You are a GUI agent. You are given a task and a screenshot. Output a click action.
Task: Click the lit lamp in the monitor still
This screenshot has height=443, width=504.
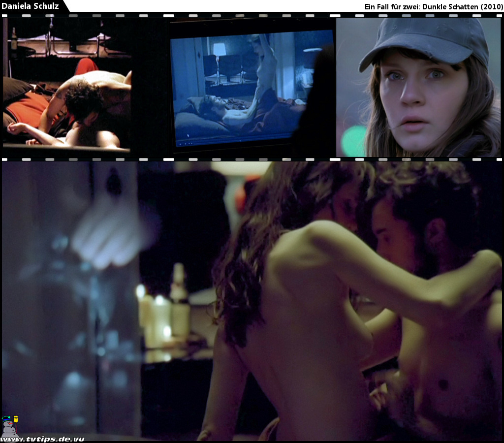coord(219,49)
